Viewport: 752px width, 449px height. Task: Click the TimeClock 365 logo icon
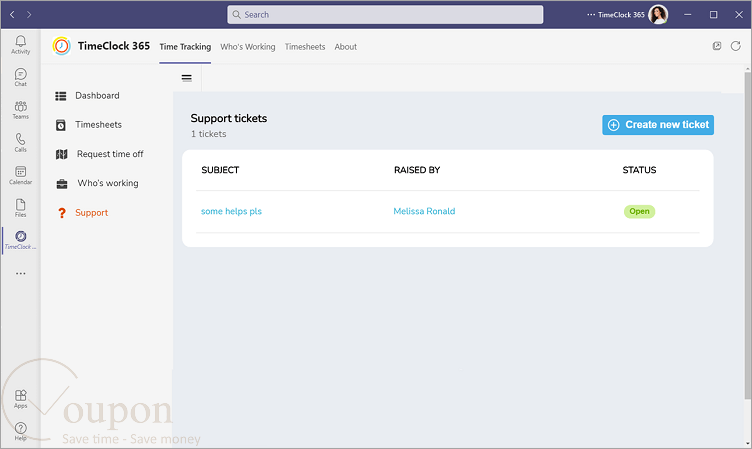61,46
